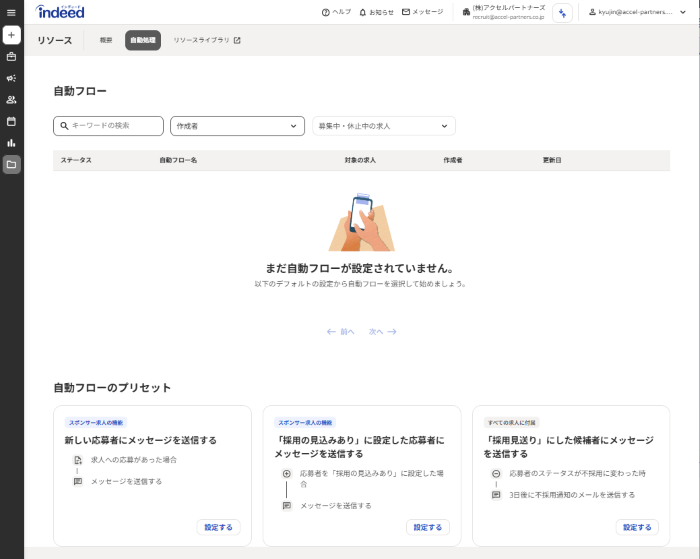Open the jobs briefcase icon in the sidebar
Screen dimensions: 700x559
point(11,56)
